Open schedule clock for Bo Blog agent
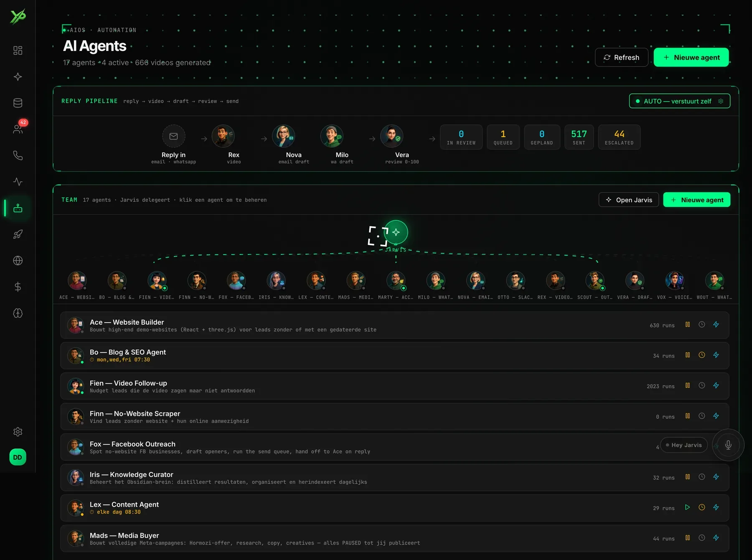This screenshot has height=560, width=752. 702,355
